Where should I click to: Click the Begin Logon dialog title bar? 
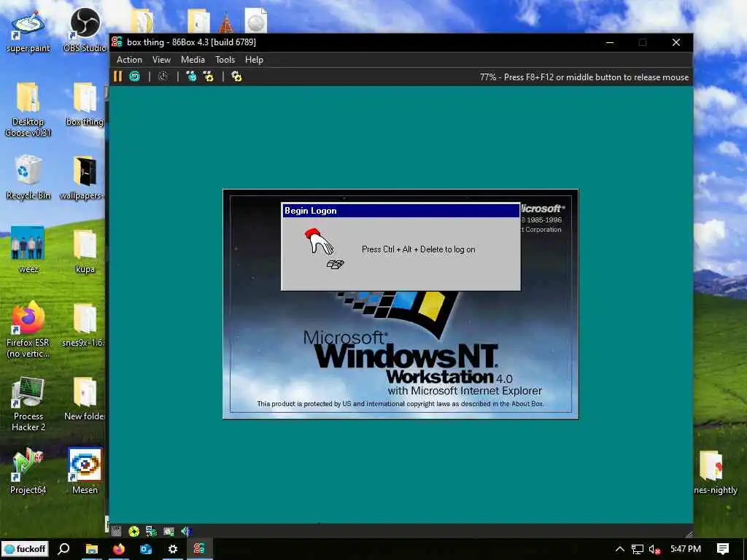click(400, 211)
